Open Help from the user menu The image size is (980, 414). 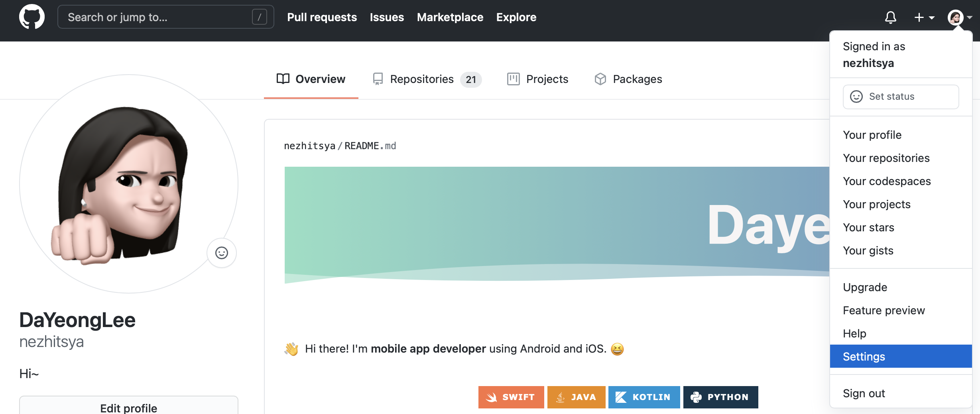point(901,333)
